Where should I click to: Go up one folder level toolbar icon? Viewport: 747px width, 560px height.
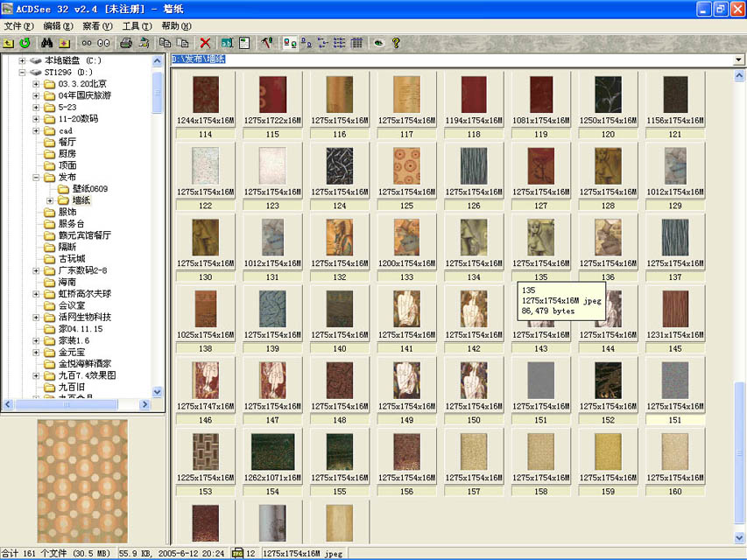[x=9, y=42]
